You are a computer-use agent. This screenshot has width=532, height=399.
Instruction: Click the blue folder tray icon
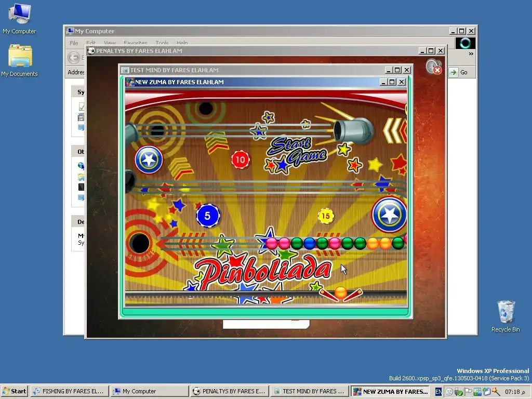pos(486,392)
